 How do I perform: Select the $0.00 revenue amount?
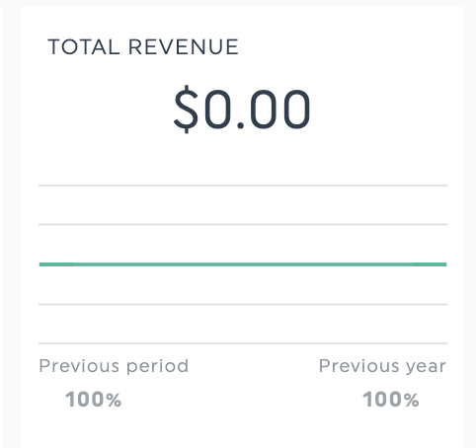(x=242, y=109)
